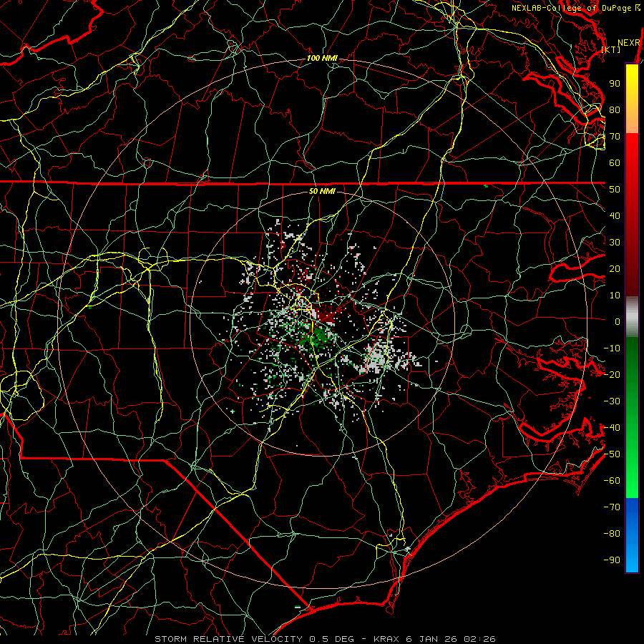The height and width of the screenshot is (644, 644).
Task: Click the positive 10 scale label
Action: [x=615, y=296]
